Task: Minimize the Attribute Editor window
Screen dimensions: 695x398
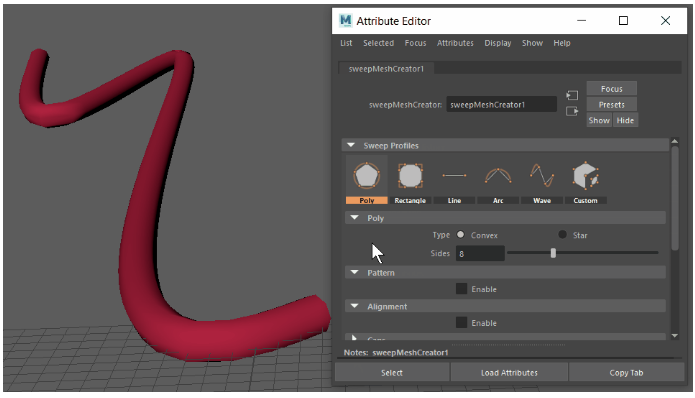Action: pos(582,20)
